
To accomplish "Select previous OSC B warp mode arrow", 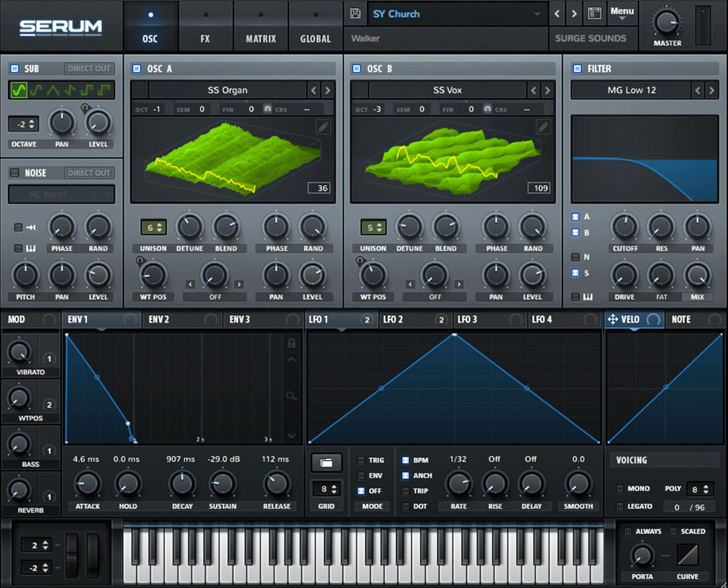I will coord(410,284).
